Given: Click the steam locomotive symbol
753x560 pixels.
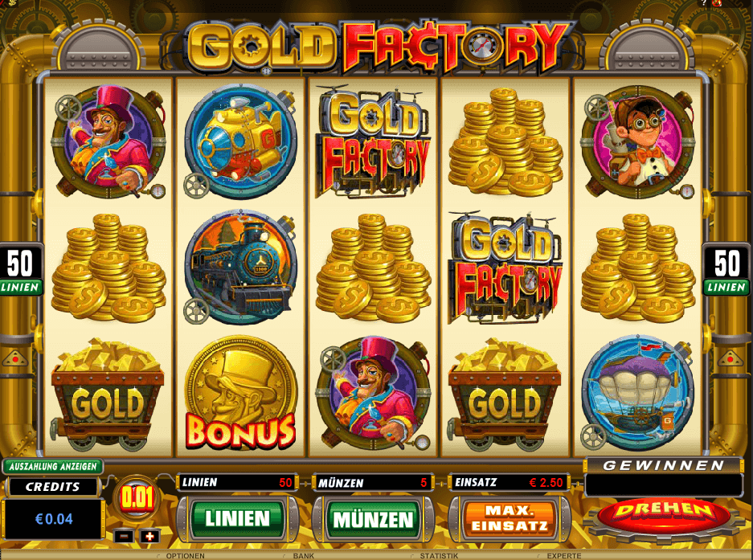Looking at the screenshot, I should coord(240,267).
